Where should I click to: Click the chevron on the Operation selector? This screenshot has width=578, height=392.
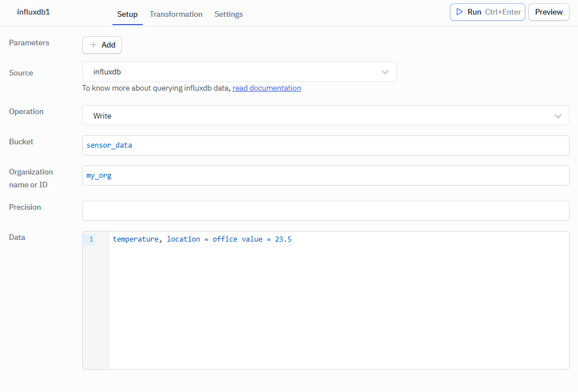[558, 116]
